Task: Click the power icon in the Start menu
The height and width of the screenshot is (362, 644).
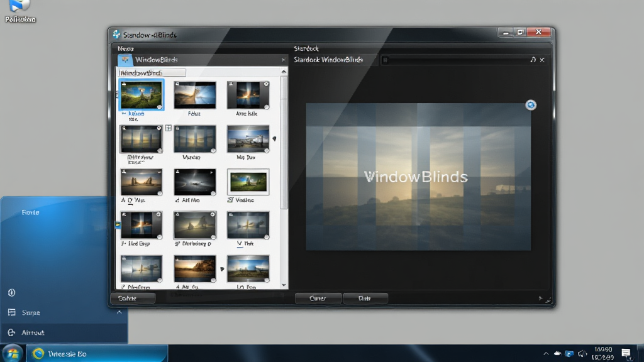Action: pyautogui.click(x=11, y=293)
